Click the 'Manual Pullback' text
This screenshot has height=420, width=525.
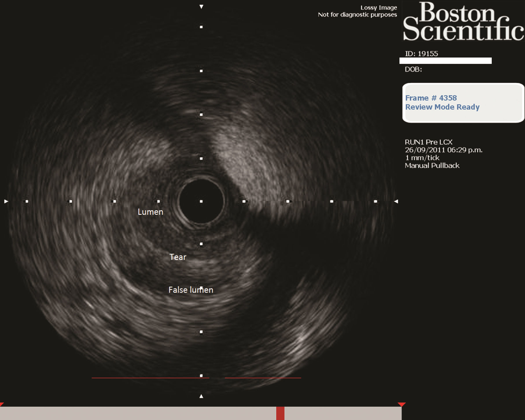click(x=432, y=166)
